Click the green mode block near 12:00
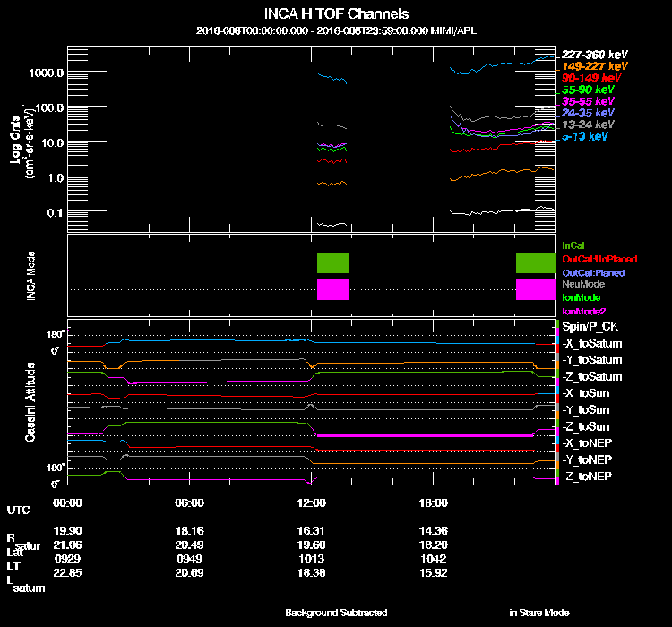The image size is (672, 627). [x=332, y=262]
